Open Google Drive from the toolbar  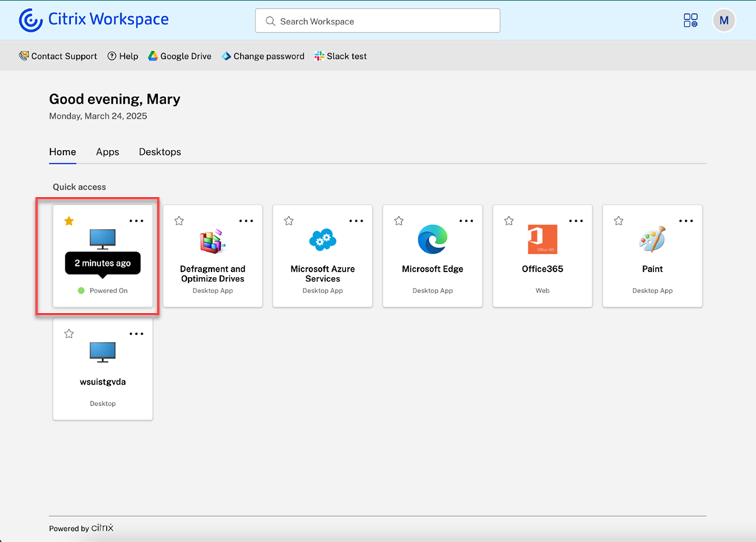tap(179, 56)
